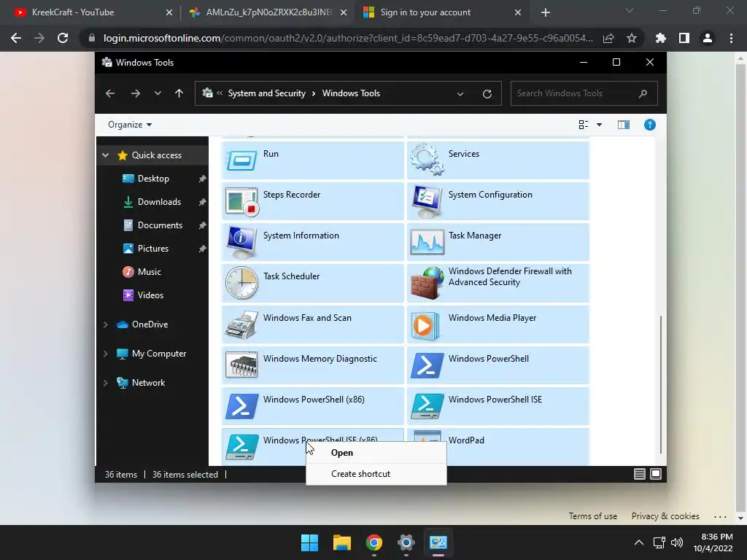Go up one folder level
The width and height of the screenshot is (747, 560).
(x=179, y=93)
